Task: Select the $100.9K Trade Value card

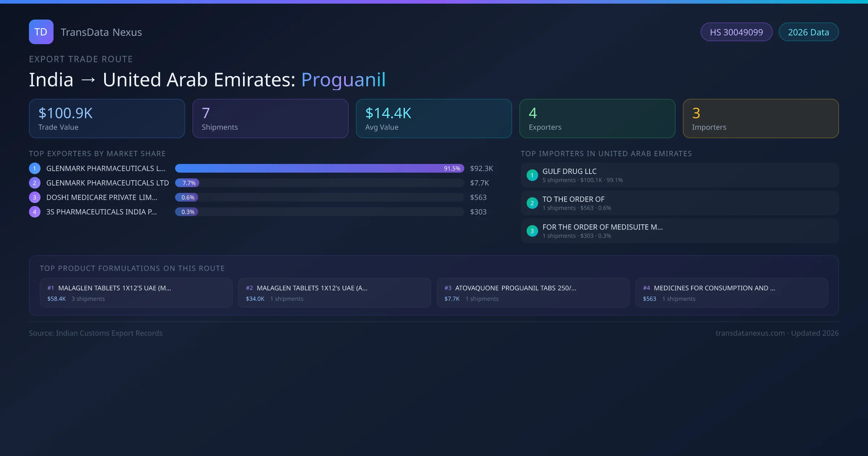Action: pyautogui.click(x=107, y=119)
